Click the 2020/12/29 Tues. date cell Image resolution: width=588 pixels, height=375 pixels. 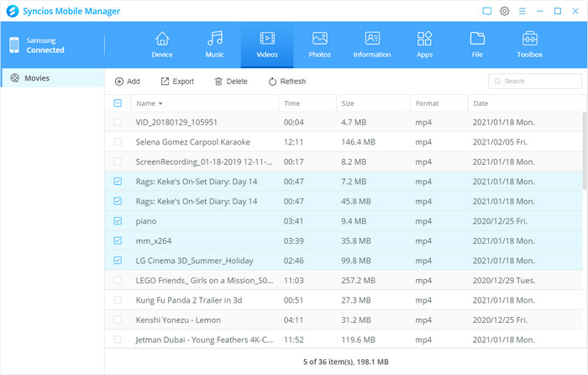point(504,280)
